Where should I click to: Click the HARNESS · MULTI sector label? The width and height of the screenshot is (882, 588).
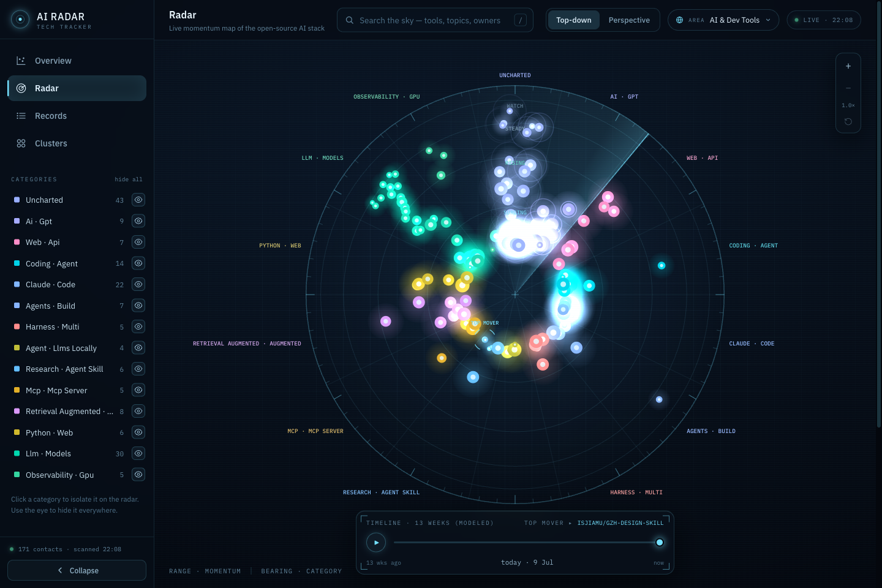[x=636, y=492]
